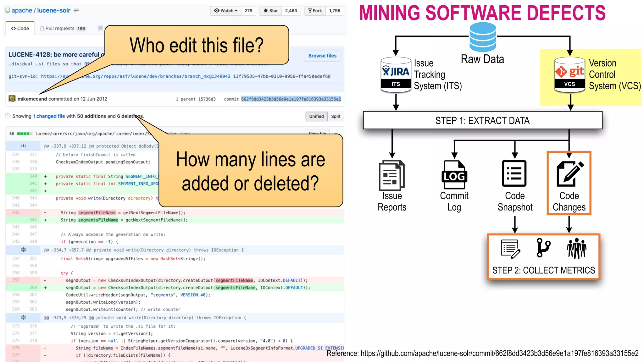Click the git VCS cylinder icon
Image resolution: width=644 pixels, height=362 pixels.
[569, 75]
